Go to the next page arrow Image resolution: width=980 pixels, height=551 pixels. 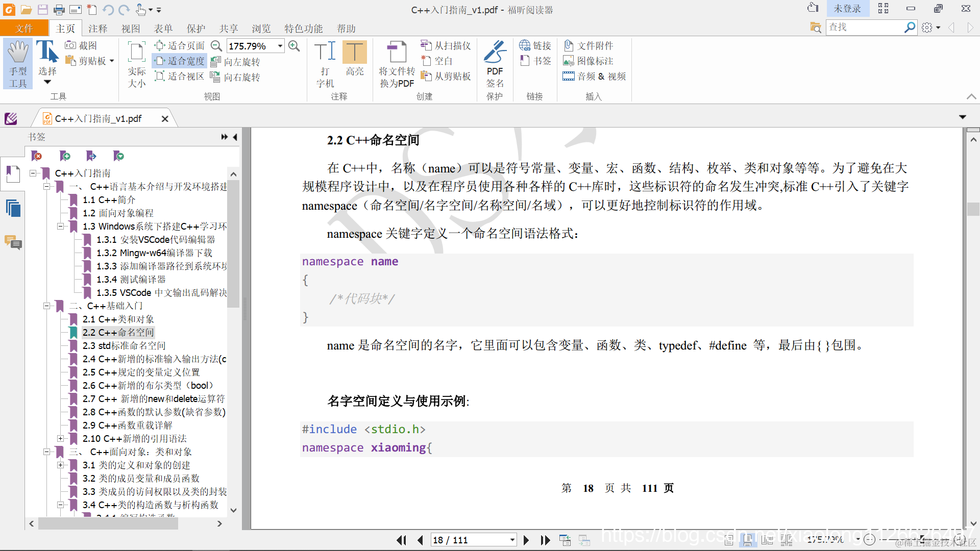[x=526, y=540]
